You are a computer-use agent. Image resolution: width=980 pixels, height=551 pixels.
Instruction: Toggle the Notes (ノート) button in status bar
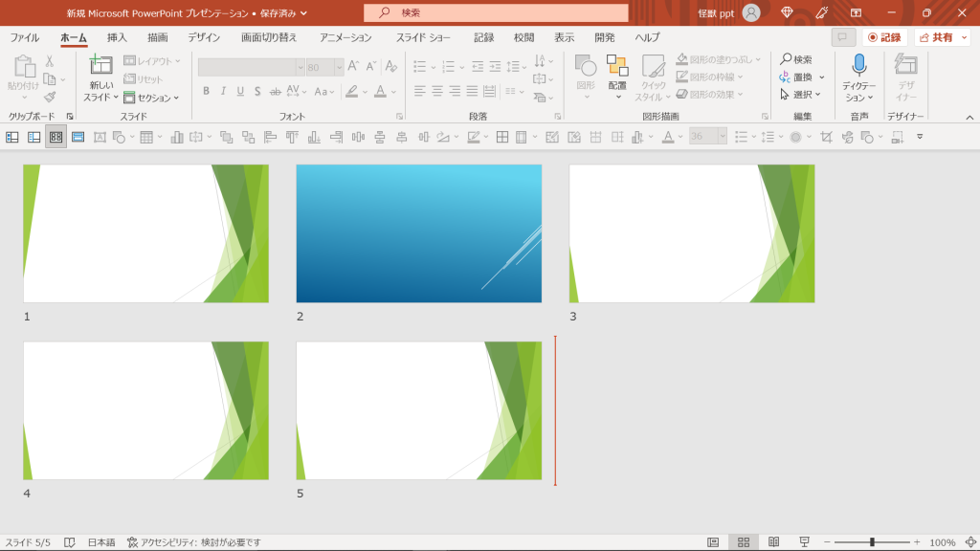[70, 542]
